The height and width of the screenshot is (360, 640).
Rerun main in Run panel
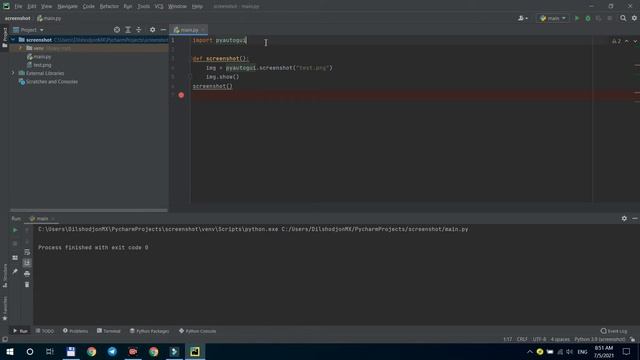(x=15, y=230)
